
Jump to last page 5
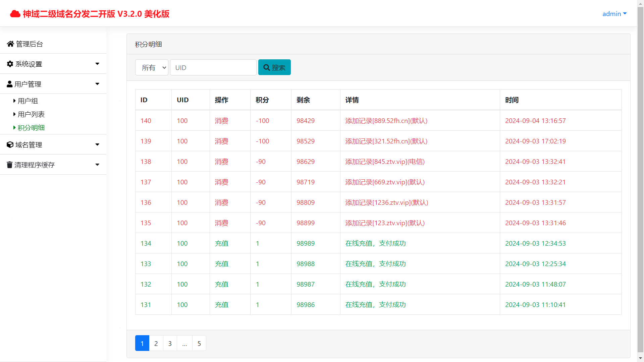click(199, 343)
